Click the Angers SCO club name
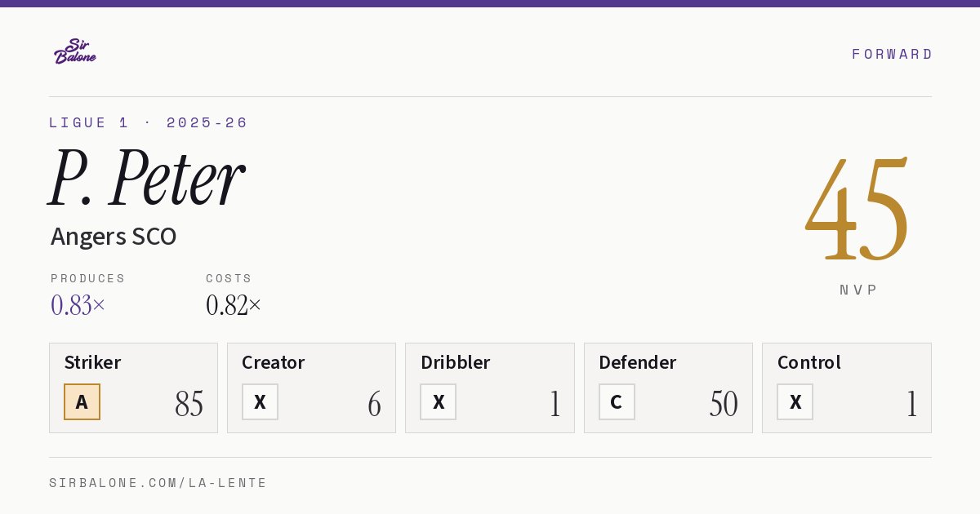Viewport: 980px width, 514px height. coord(114,237)
